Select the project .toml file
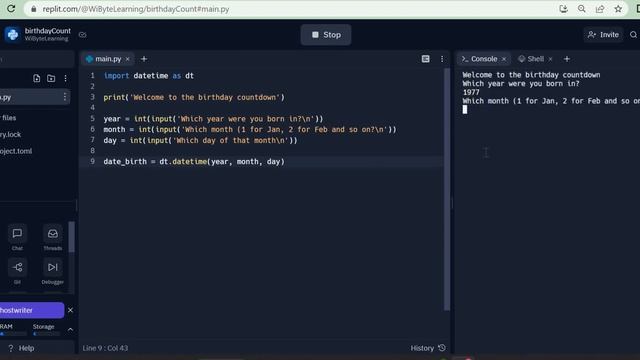The height and width of the screenshot is (360, 640). pos(16,151)
